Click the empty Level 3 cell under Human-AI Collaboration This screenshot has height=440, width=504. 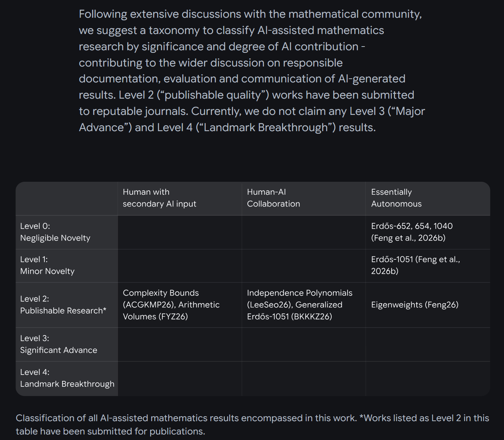[304, 344]
